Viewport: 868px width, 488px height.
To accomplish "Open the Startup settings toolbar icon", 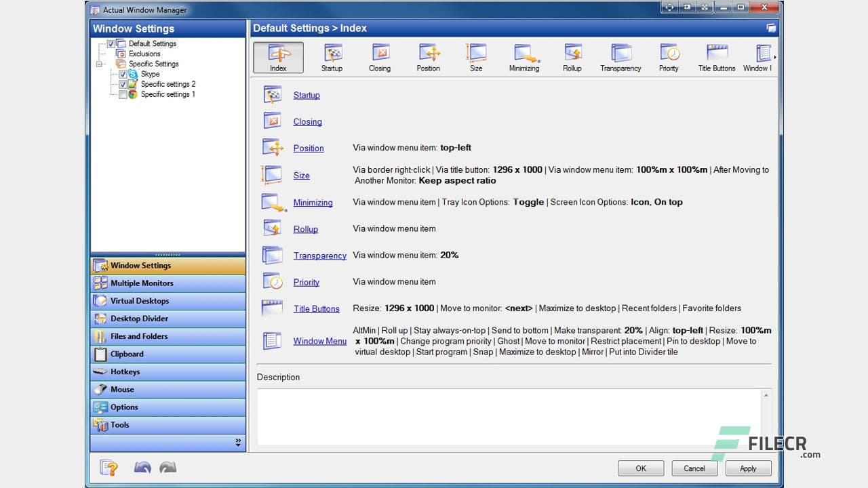I will tap(332, 57).
